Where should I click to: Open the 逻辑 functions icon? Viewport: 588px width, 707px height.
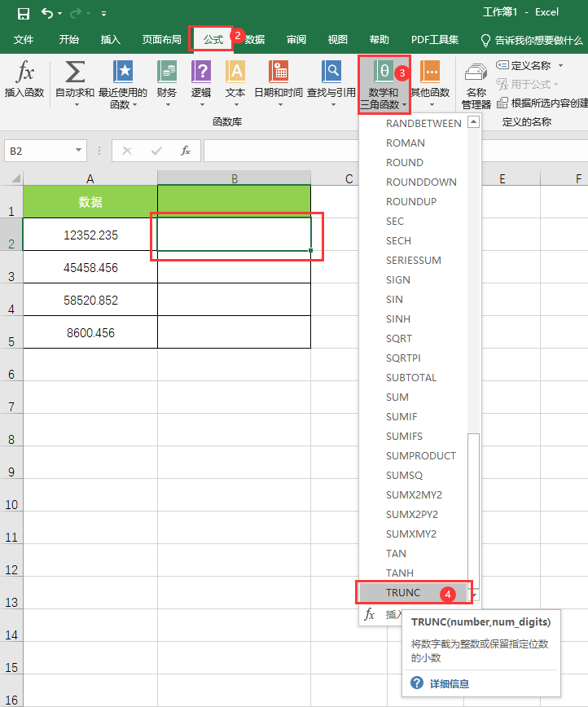point(201,72)
